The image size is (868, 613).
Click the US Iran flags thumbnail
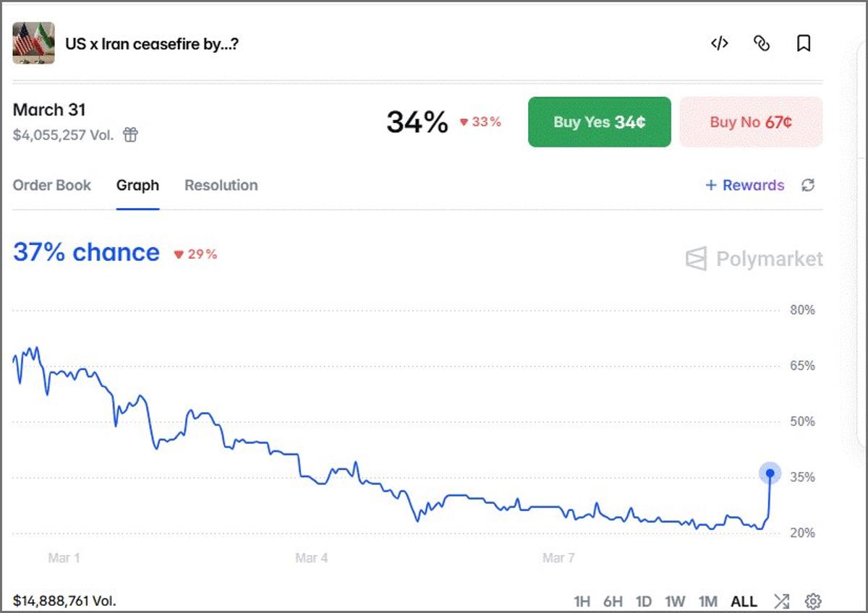click(34, 43)
